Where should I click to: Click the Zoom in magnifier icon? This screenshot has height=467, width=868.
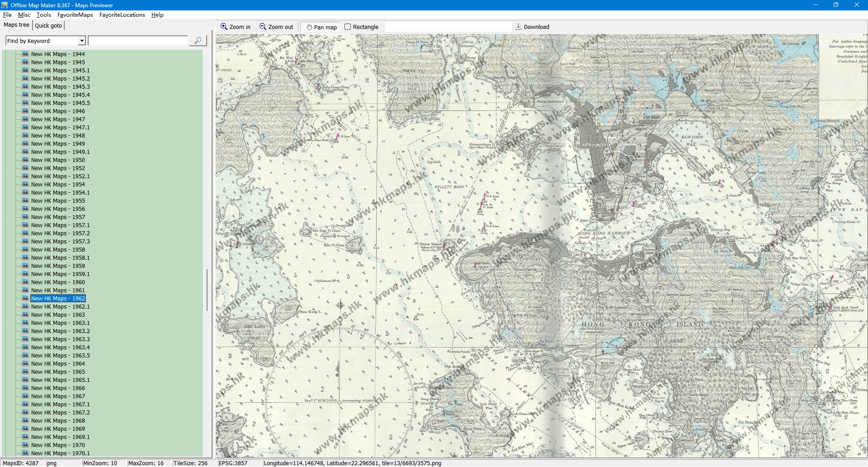(224, 27)
